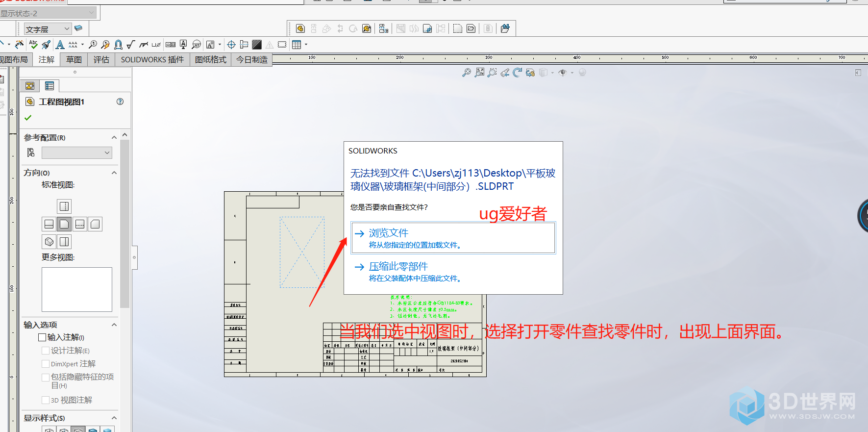The height and width of the screenshot is (432, 868).
Task: Select Zoom to Area tool
Action: pyautogui.click(x=492, y=73)
